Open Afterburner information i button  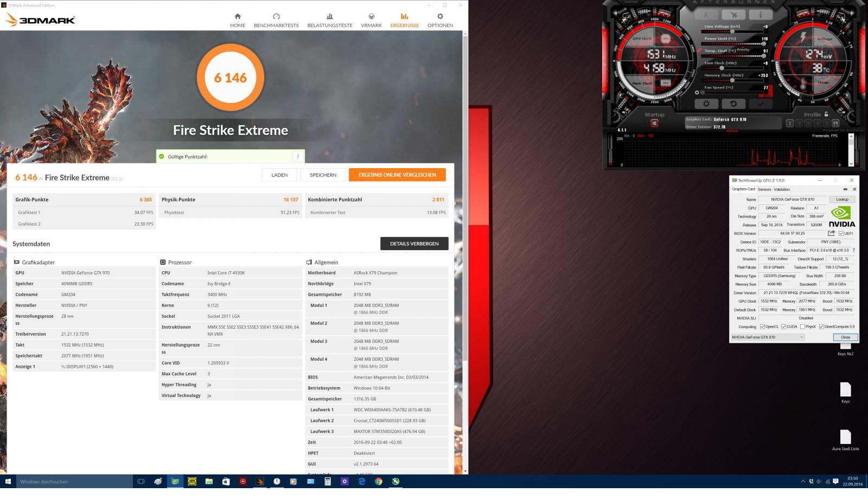[760, 15]
